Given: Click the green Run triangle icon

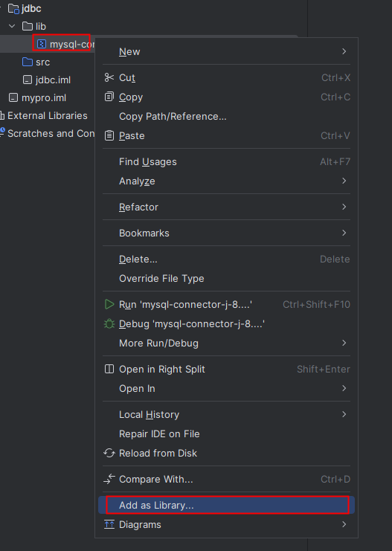Looking at the screenshot, I should [x=109, y=304].
